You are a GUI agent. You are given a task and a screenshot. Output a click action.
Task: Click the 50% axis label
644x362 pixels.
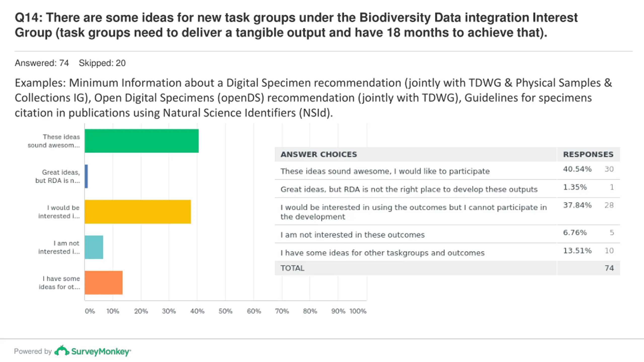(225, 311)
